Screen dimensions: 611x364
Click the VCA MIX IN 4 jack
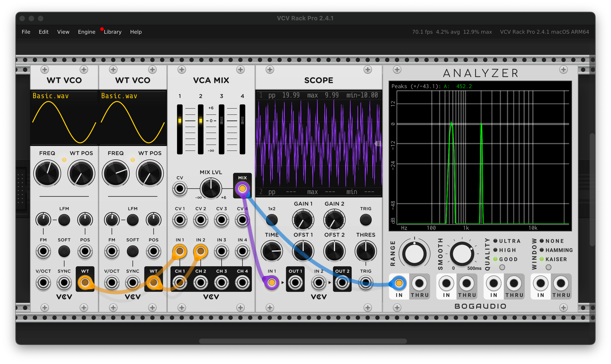click(x=242, y=251)
